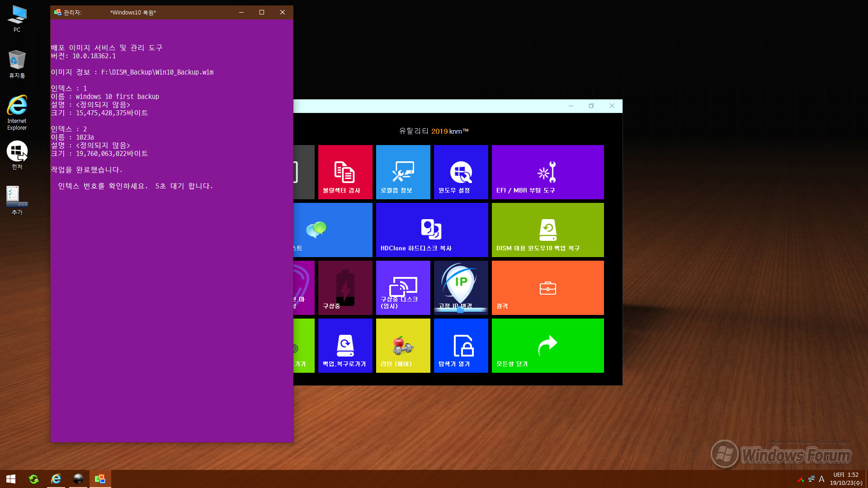The width and height of the screenshot is (868, 488).
Task: Open the Recycle Bin desktop icon (휴지통)
Action: (17, 64)
